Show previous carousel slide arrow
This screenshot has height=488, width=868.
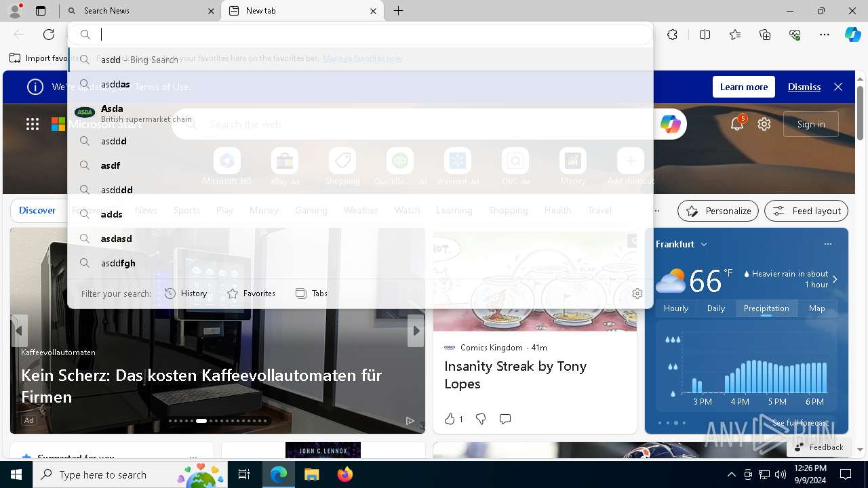[x=19, y=331]
